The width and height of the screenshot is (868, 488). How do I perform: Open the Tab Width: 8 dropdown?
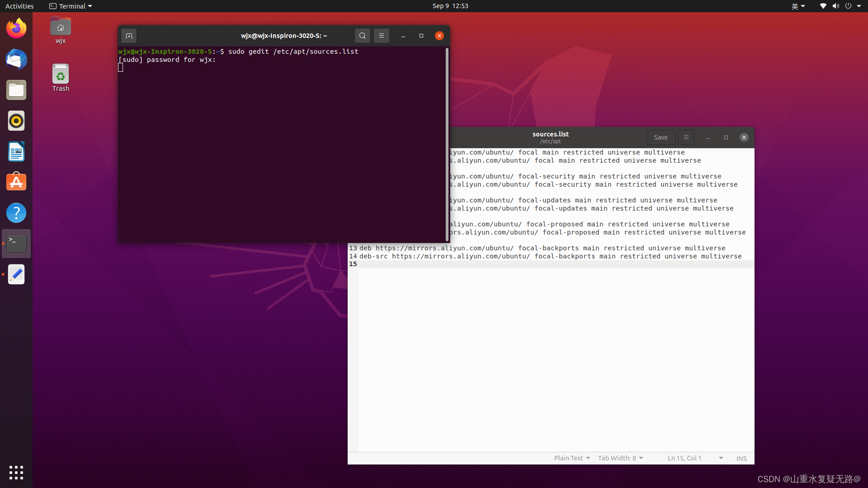point(620,458)
